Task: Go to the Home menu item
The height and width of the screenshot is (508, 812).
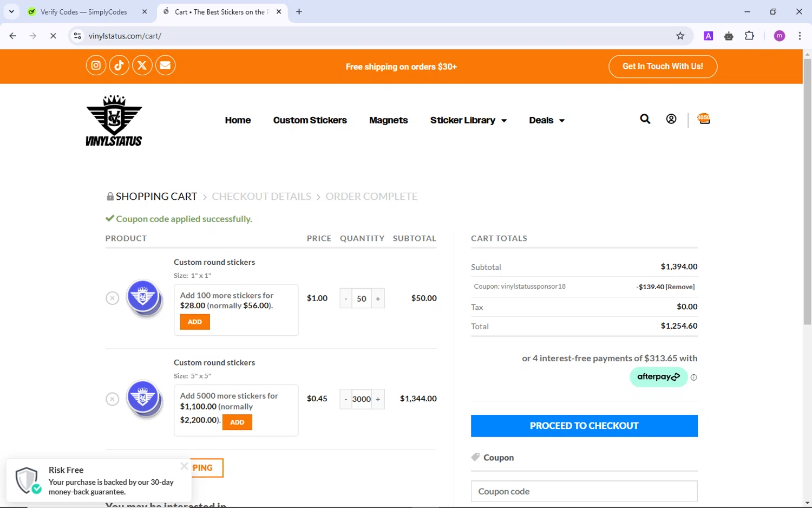Action: click(238, 120)
